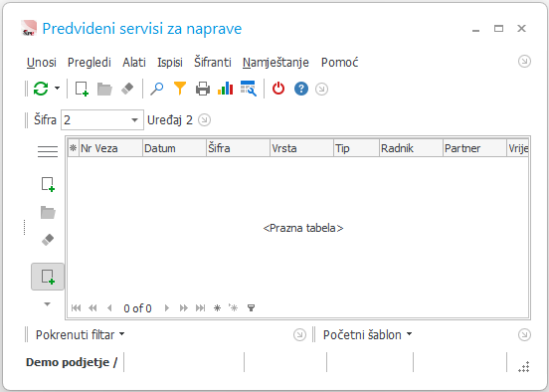Click the highlighted add-record sidebar button

48,277
